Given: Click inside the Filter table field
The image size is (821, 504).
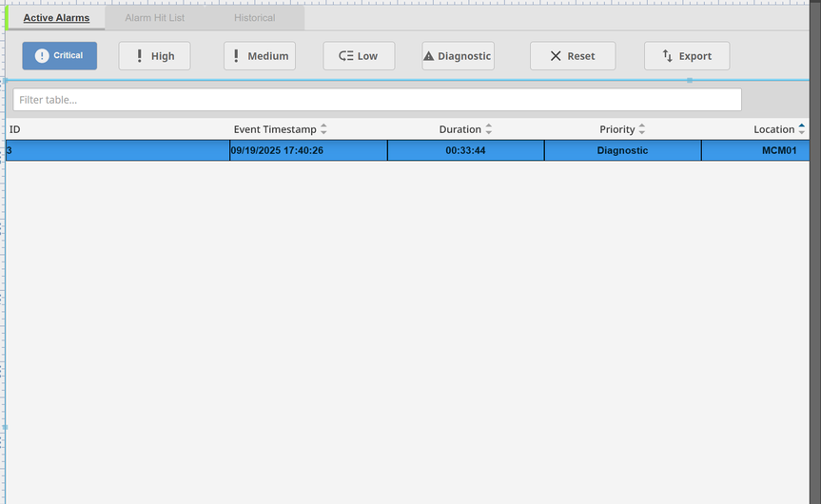Looking at the screenshot, I should click(x=377, y=100).
